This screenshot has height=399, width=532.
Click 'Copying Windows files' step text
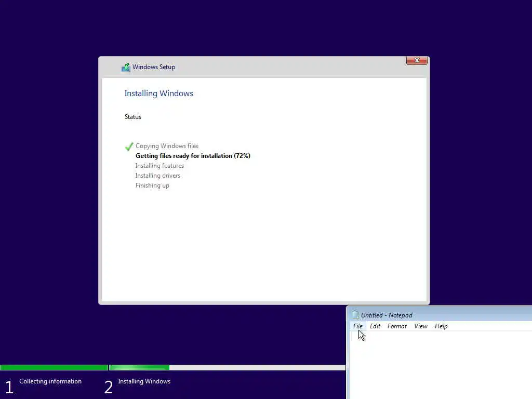167,146
